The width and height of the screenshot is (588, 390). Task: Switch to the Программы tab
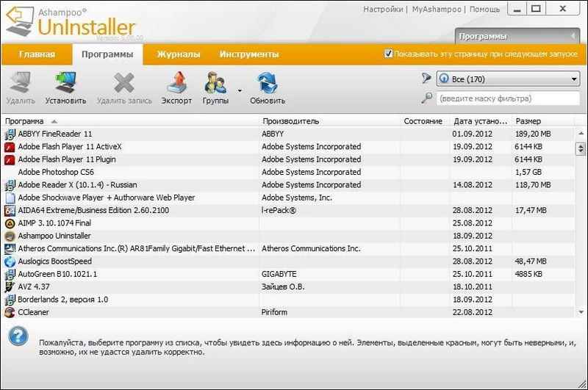click(107, 54)
